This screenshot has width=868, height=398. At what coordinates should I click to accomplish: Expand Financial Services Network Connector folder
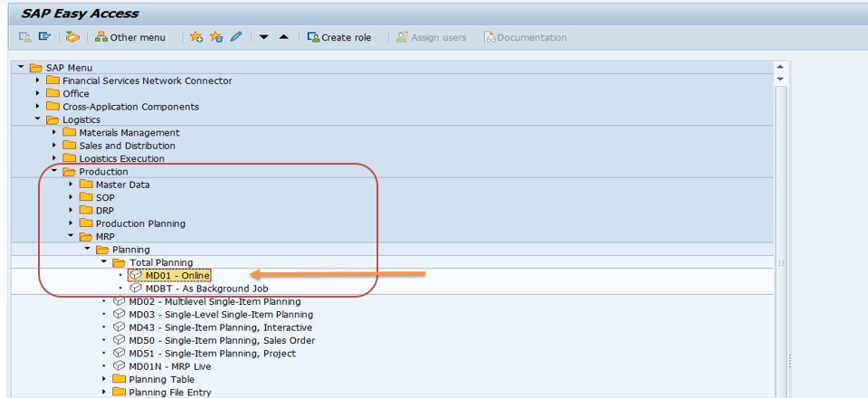(38, 81)
